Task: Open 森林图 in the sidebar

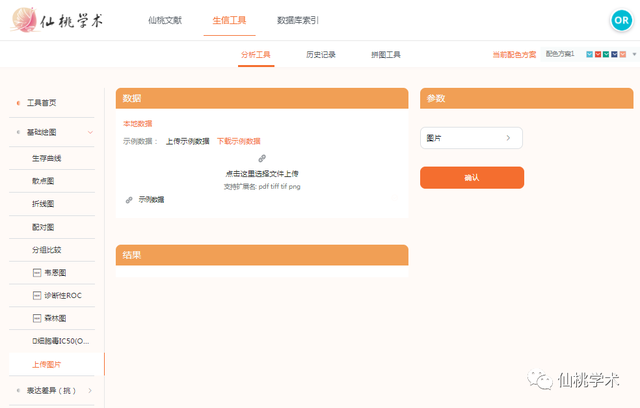Action: (x=55, y=318)
